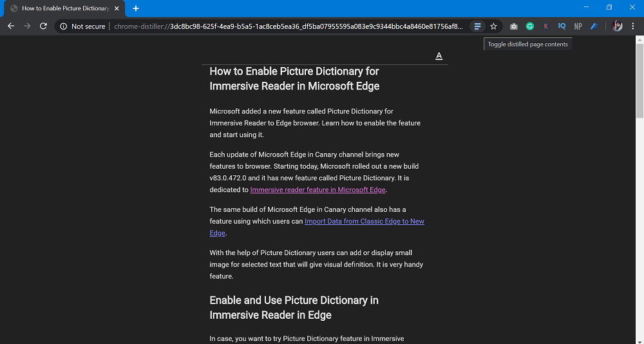The image size is (644, 344).
Task: Open the blue pen extension icon
Action: 594,26
